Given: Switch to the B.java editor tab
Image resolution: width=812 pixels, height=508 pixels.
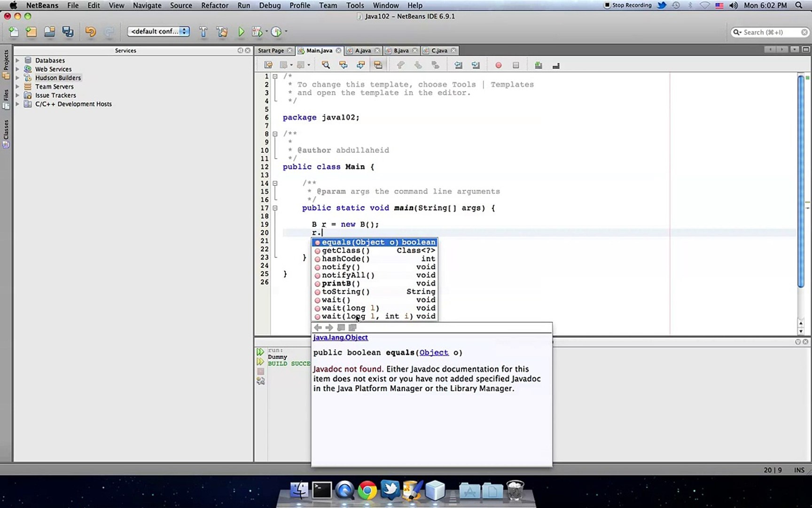Looking at the screenshot, I should click(x=400, y=50).
